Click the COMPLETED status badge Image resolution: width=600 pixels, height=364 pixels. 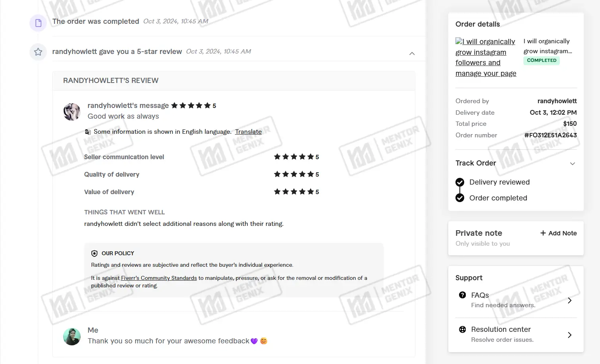pos(542,60)
